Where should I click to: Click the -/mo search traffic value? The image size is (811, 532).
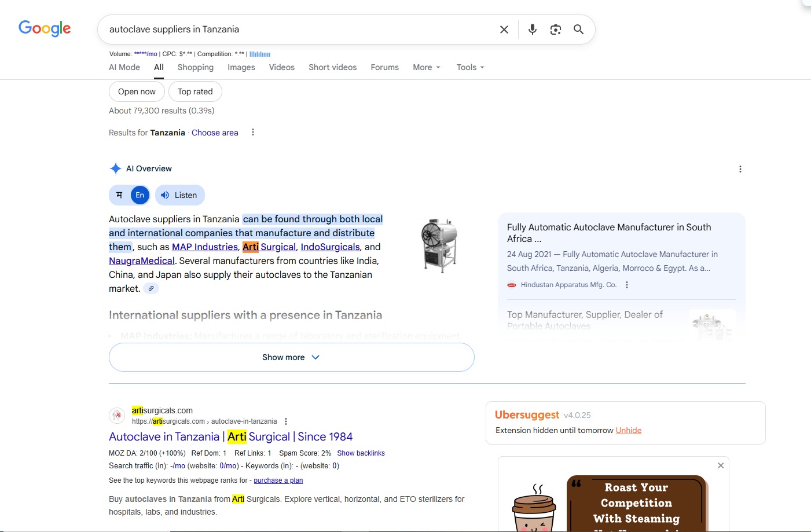(178, 466)
